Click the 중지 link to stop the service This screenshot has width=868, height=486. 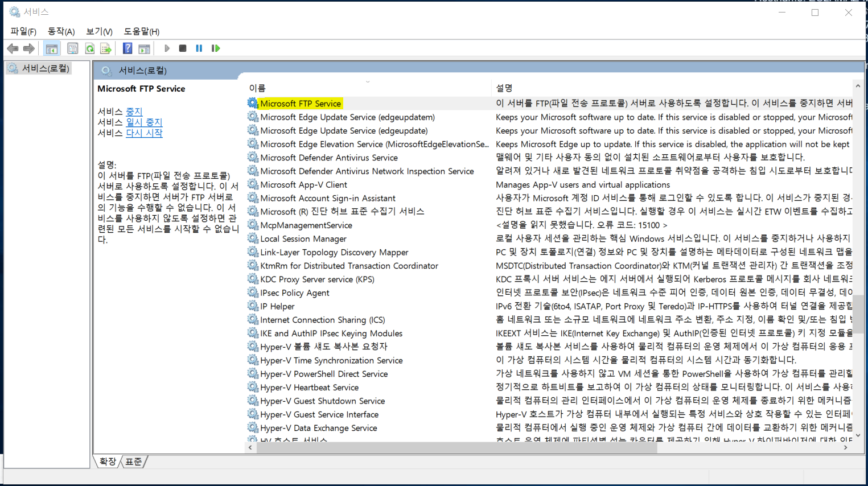coord(134,112)
